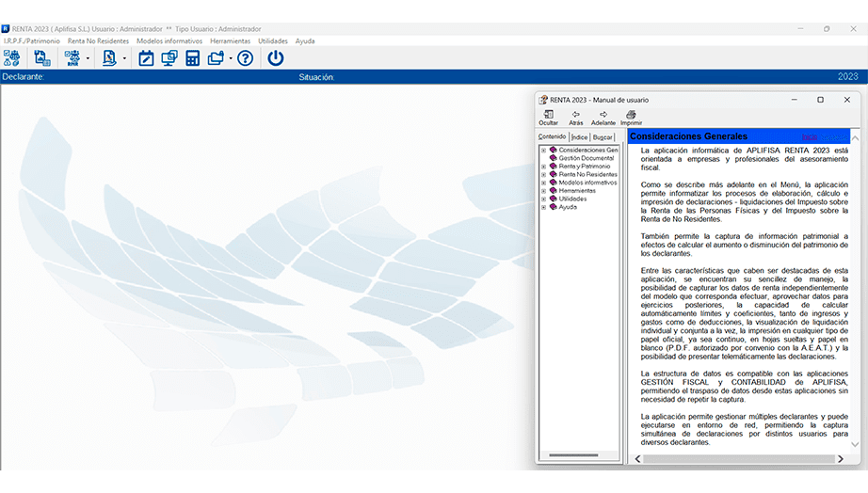868x493 pixels.
Task: Open the dropdown arrow beside the RNR icon
Action: click(88, 58)
